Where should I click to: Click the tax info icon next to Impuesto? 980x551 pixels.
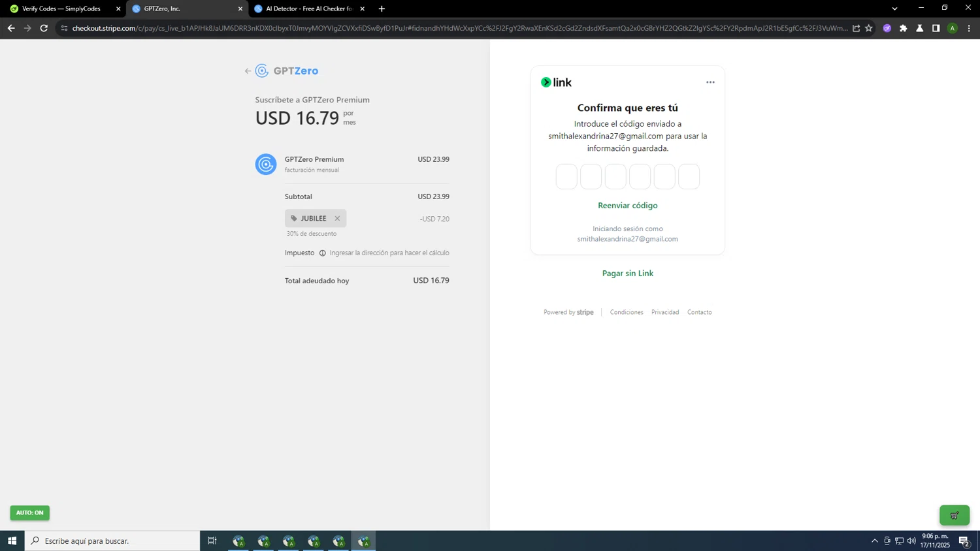(x=322, y=253)
